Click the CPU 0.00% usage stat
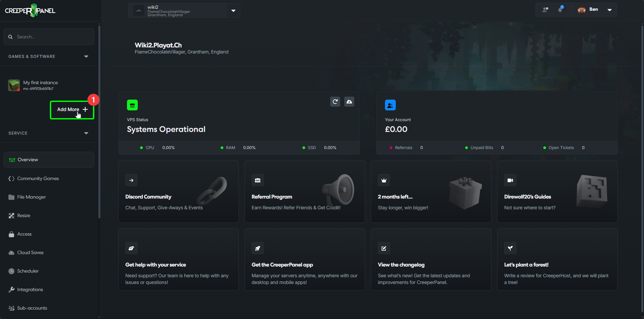Screen dimensions: 644x319 (157, 148)
